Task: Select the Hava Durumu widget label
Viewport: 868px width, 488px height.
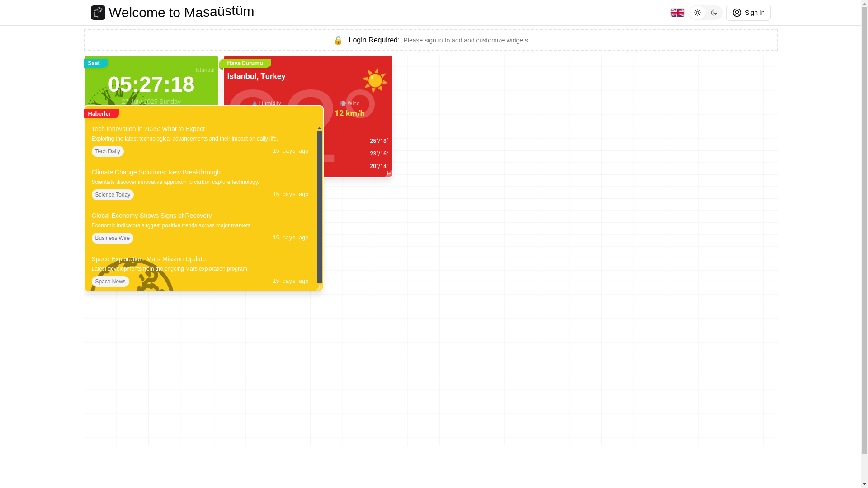Action: click(245, 63)
